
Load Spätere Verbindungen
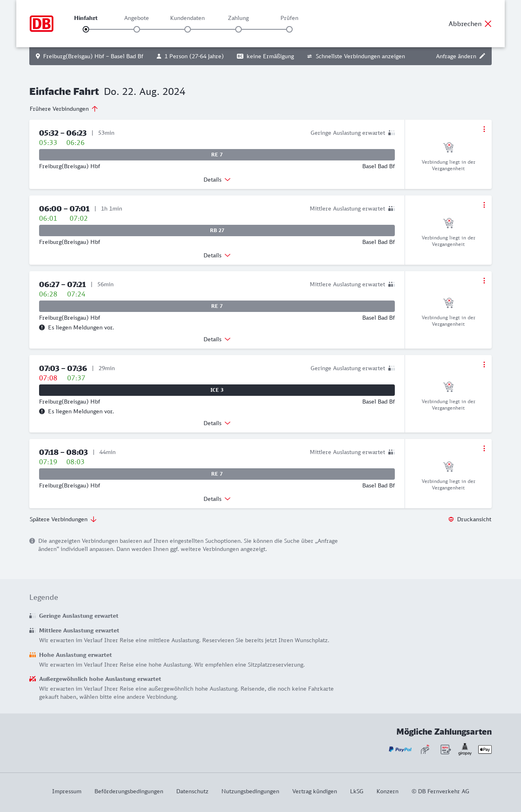pyautogui.click(x=63, y=519)
